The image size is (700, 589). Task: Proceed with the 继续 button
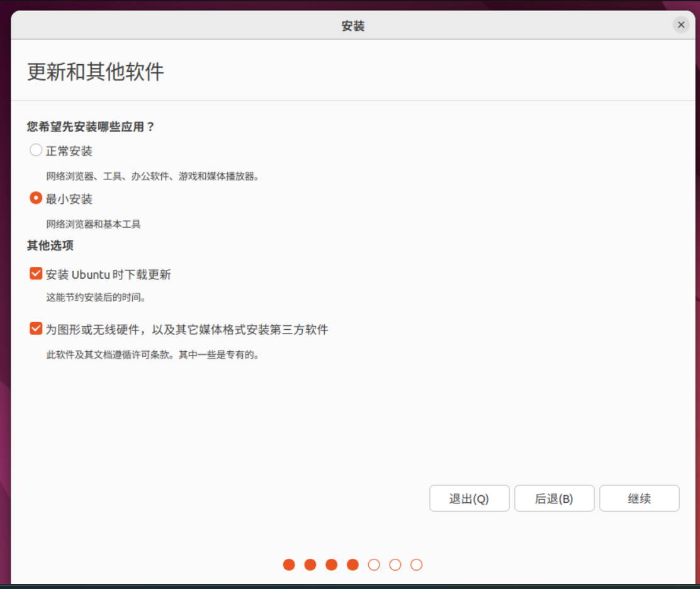point(640,498)
